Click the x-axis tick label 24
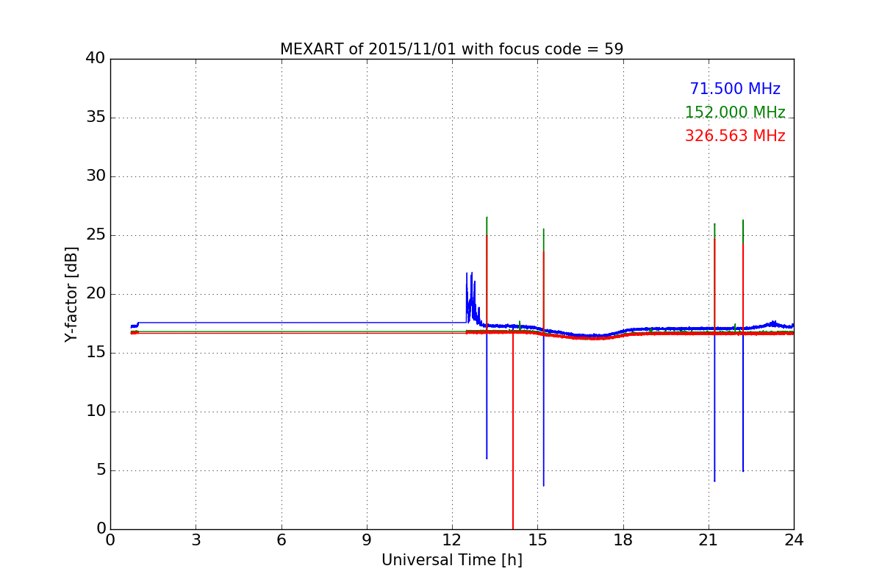This screenshot has width=882, height=588. click(794, 540)
